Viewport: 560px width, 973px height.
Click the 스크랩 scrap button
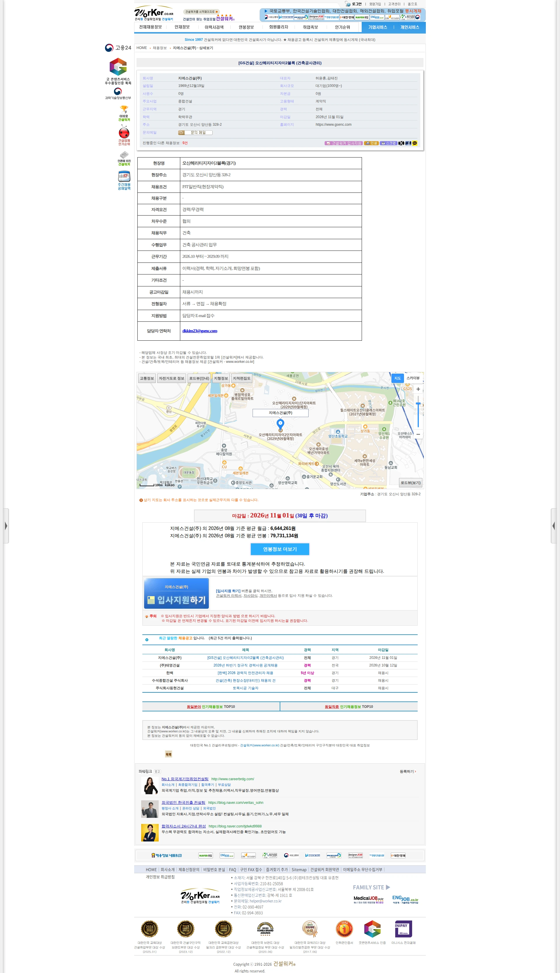[388, 143]
